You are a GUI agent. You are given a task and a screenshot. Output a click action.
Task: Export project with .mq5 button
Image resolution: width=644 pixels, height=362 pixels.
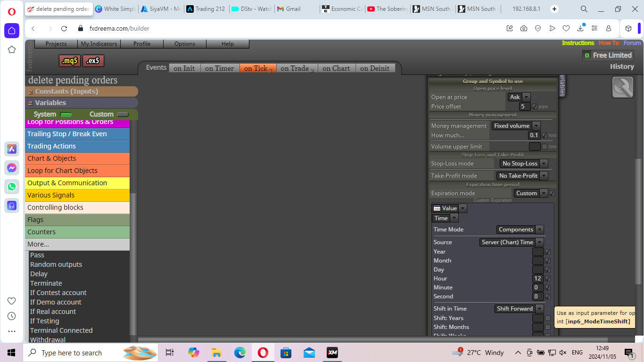pos(70,61)
